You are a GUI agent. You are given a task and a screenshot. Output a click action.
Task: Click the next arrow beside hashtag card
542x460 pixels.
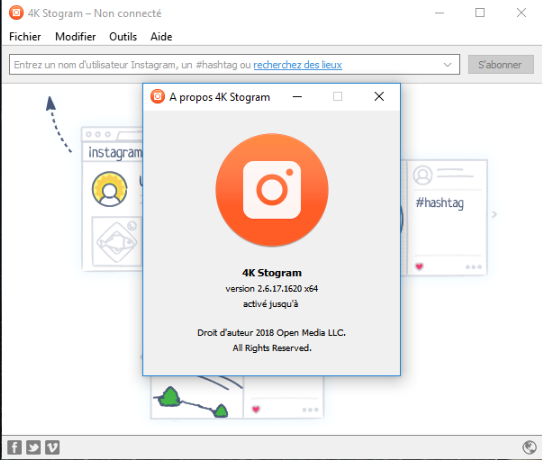pyautogui.click(x=494, y=214)
